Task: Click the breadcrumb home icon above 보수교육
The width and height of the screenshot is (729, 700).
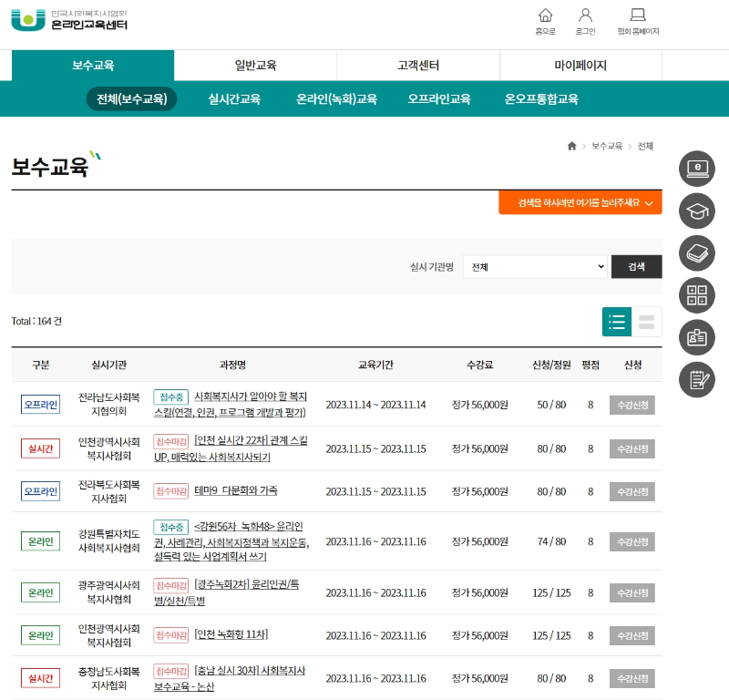Action: click(571, 145)
